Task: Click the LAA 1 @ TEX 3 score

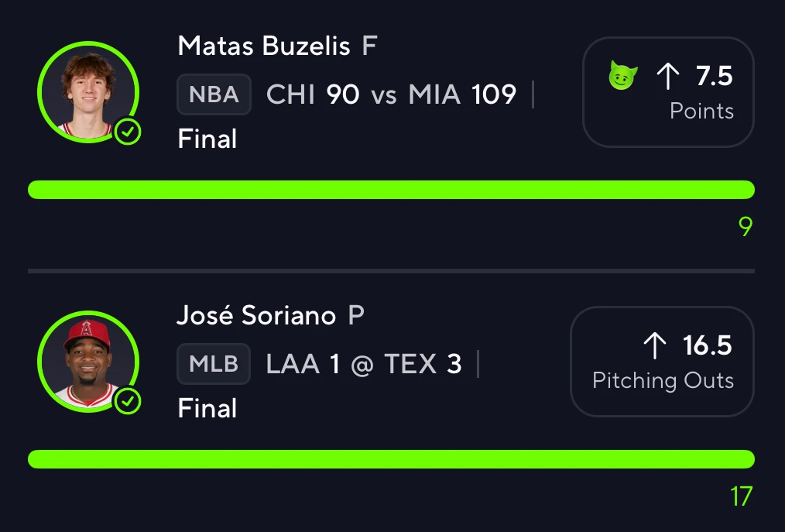Action: pyautogui.click(x=363, y=364)
